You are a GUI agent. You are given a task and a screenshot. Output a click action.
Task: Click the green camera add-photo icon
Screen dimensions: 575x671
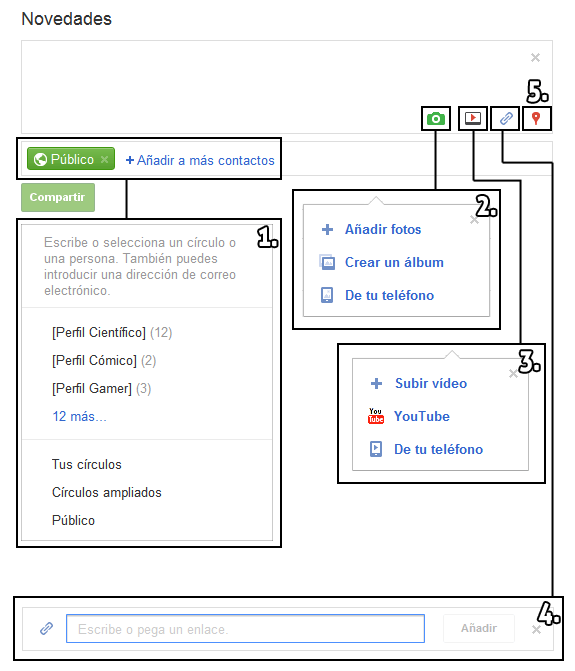pos(436,119)
